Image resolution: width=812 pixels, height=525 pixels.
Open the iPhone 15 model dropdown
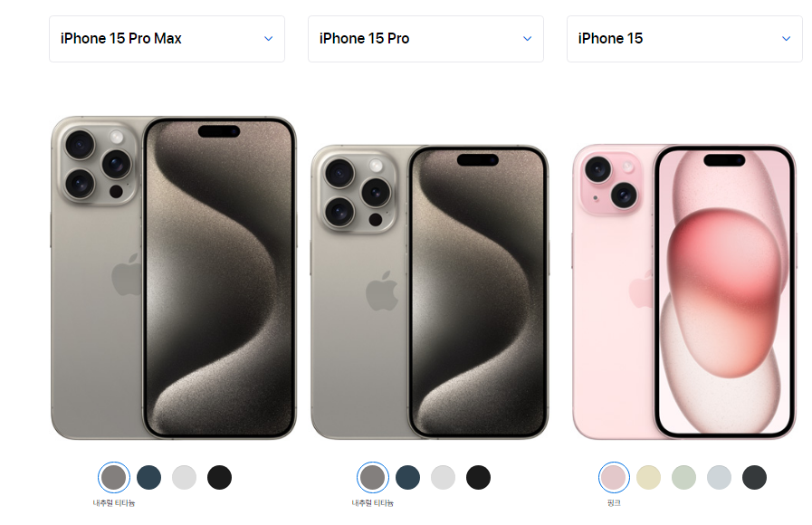[684, 39]
